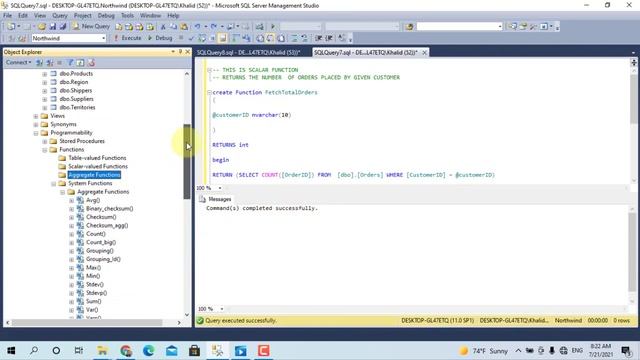Image resolution: width=640 pixels, height=360 pixels.
Task: Open the taskbar Search icon
Action: tap(34, 351)
